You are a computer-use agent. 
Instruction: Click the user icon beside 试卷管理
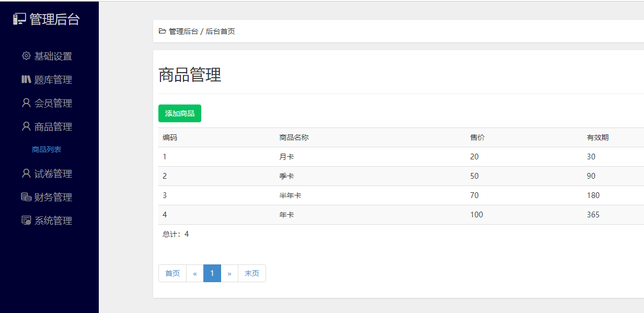pos(26,173)
